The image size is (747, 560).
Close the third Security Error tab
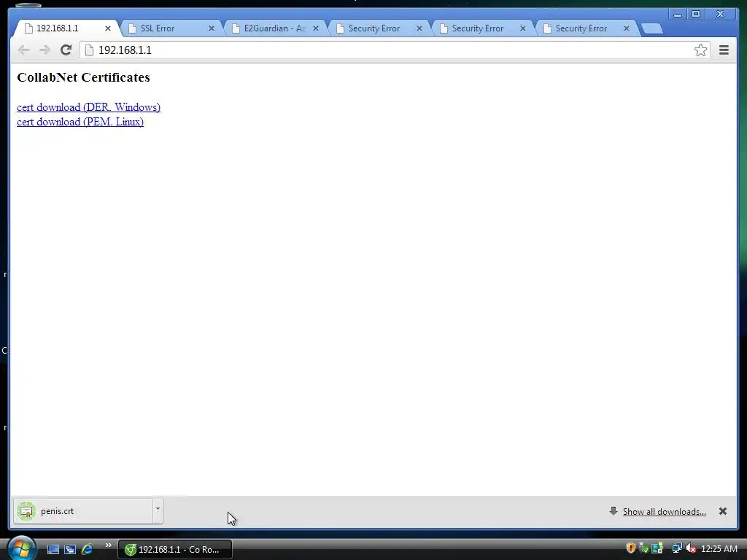coord(627,28)
